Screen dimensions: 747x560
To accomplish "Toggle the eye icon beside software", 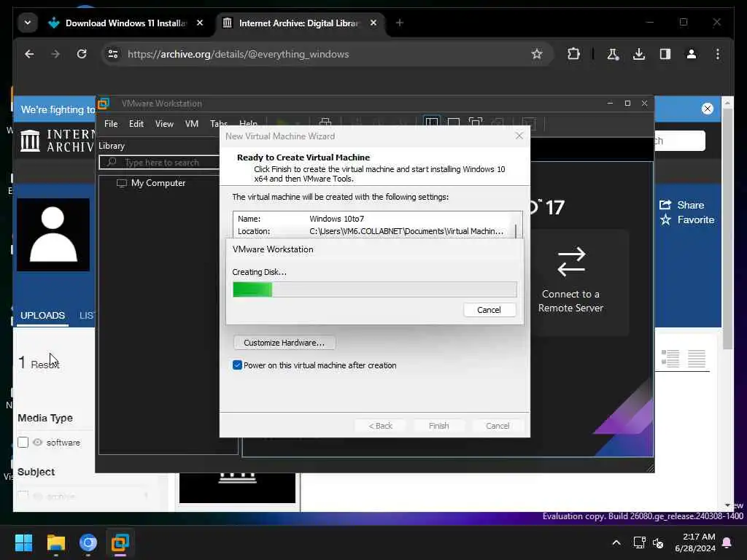I will coord(38,443).
